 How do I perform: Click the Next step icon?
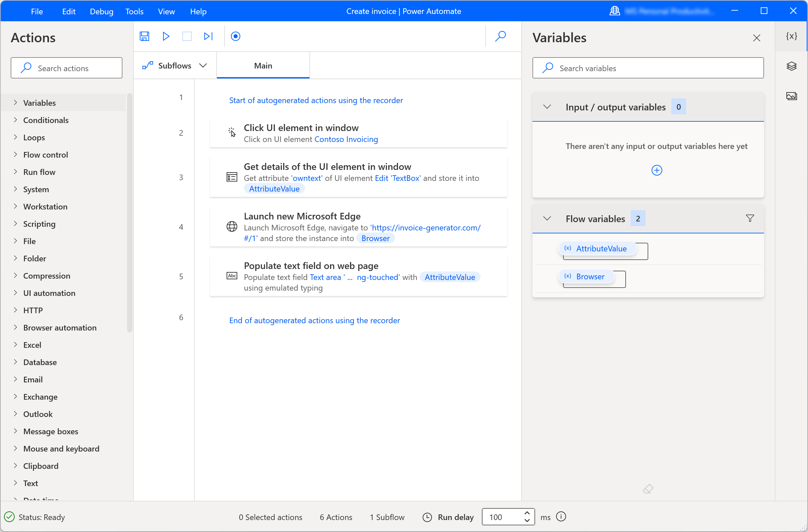click(x=208, y=36)
